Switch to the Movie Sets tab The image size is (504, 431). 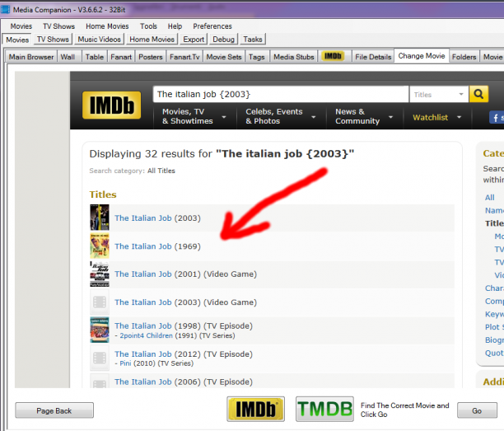224,57
